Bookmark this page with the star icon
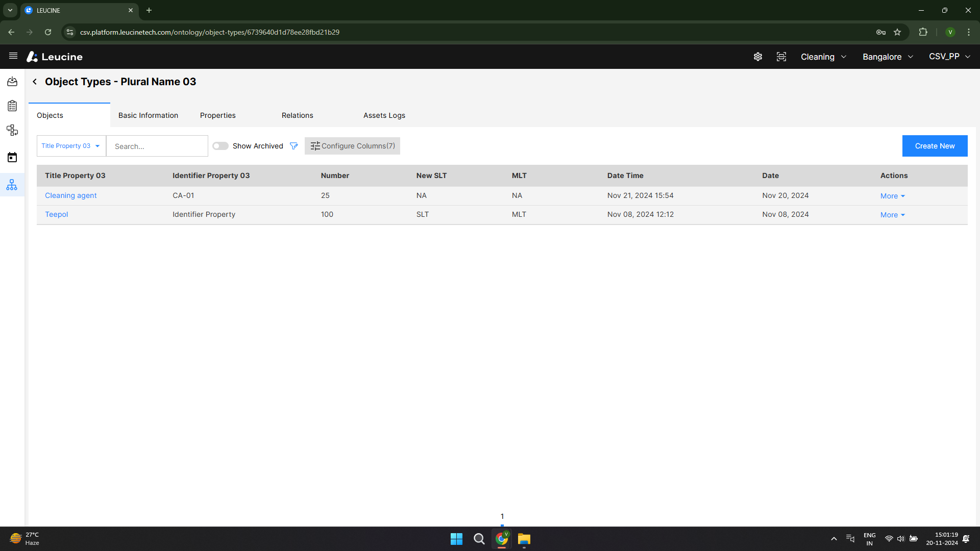Screen dimensions: 980x551 (x=897, y=32)
